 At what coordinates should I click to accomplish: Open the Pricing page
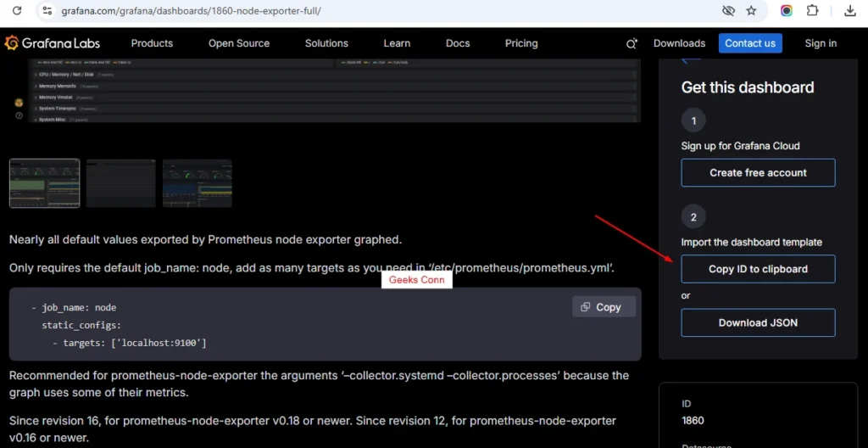pyautogui.click(x=521, y=43)
